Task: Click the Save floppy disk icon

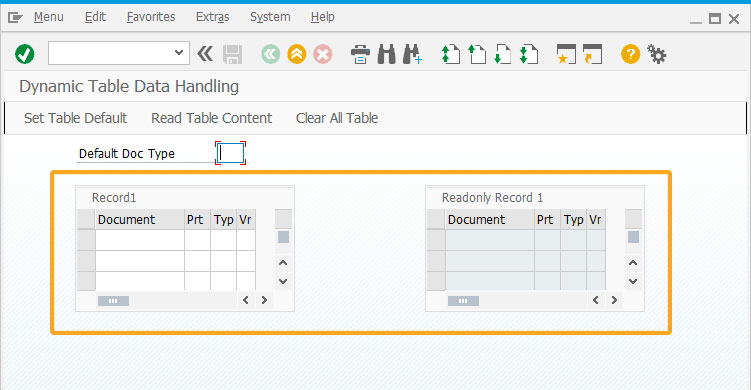Action: (233, 54)
